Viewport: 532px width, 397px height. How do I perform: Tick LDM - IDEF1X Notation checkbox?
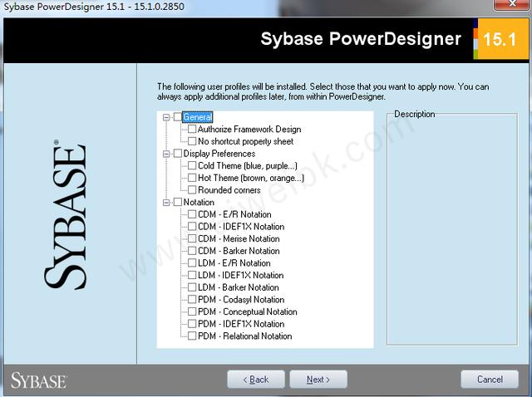tap(192, 275)
